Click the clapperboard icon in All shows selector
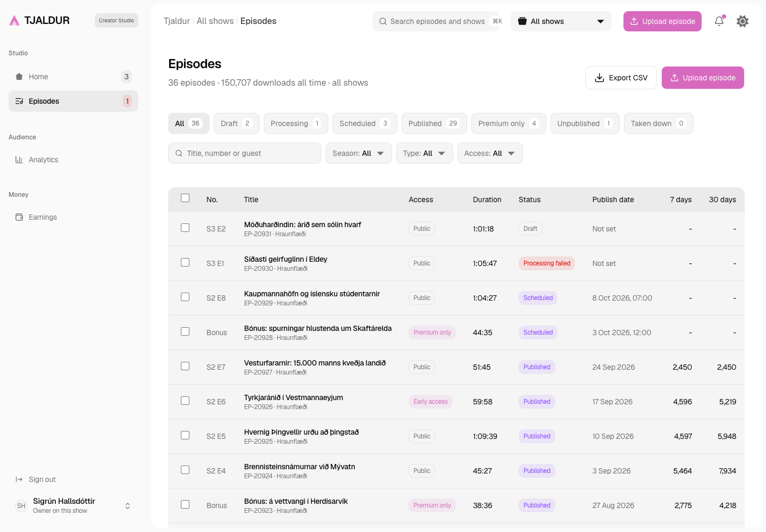766x532 pixels. click(522, 21)
